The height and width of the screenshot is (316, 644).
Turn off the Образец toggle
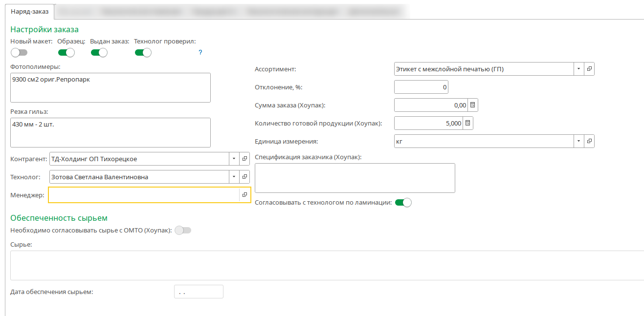pyautogui.click(x=67, y=52)
